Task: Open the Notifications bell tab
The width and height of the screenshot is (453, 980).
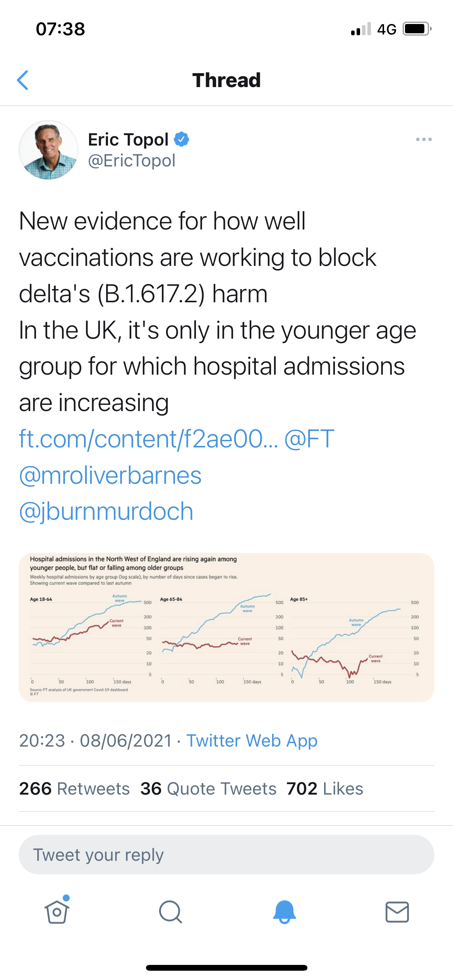Action: point(285,912)
